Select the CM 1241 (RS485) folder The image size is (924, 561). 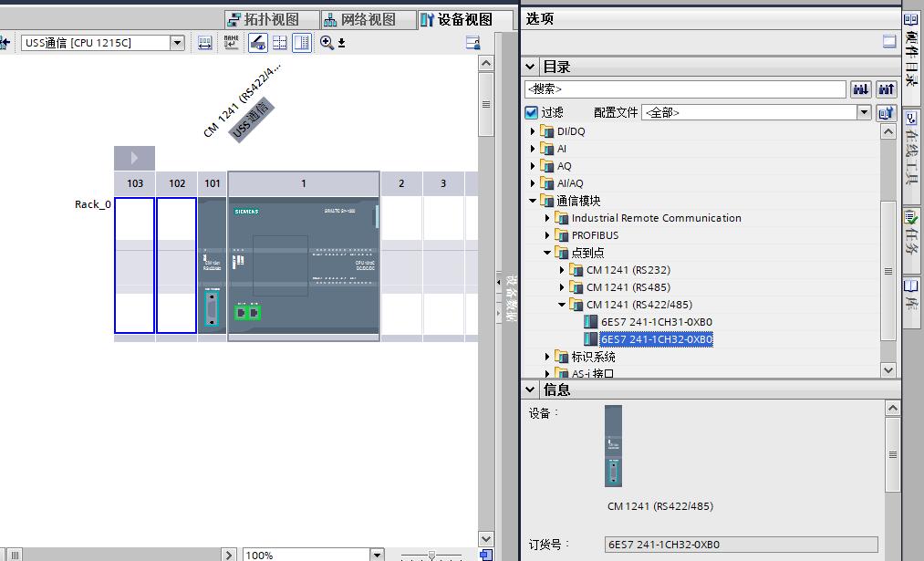point(628,287)
